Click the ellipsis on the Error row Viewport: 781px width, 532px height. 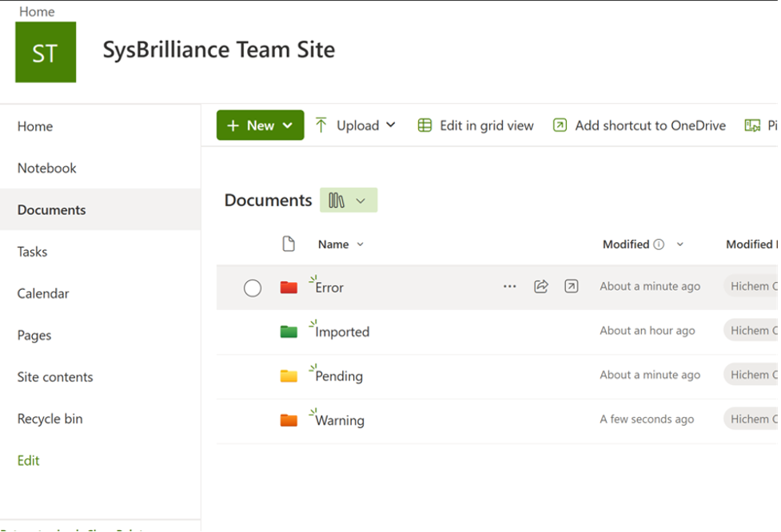(510, 285)
